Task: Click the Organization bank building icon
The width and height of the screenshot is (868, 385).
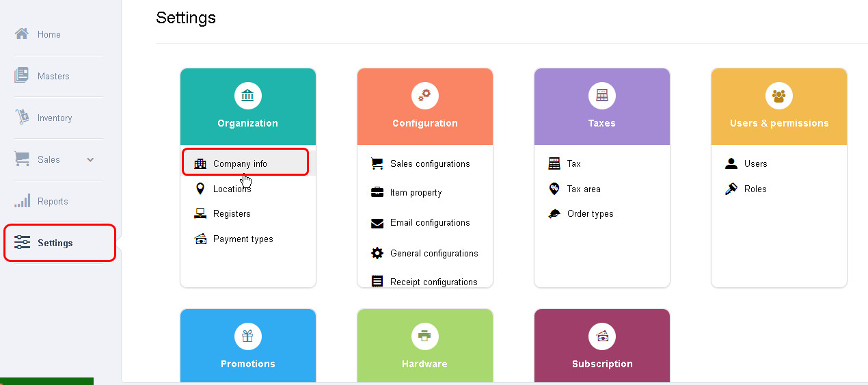Action: [x=247, y=96]
